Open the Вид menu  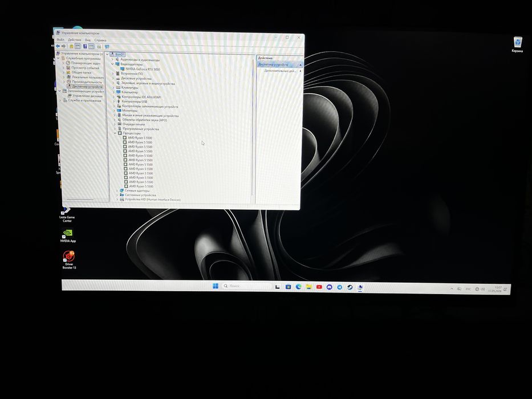pos(88,40)
